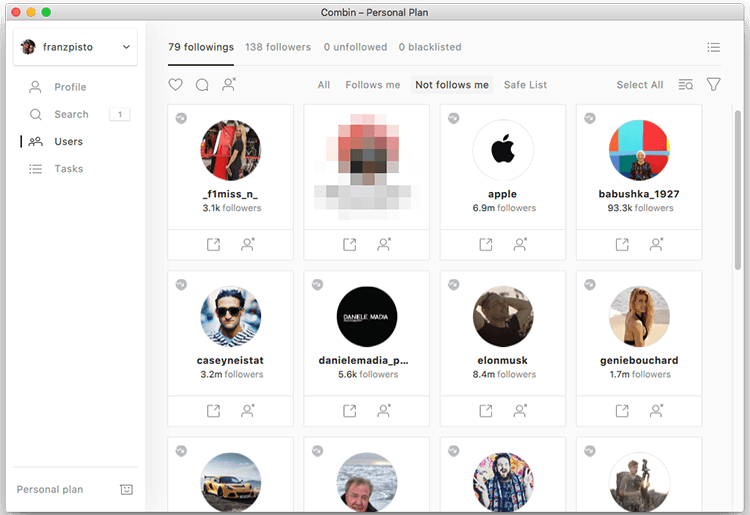Viewport: 750px width, 515px height.
Task: Expand the franzpisto account dropdown
Action: [125, 47]
